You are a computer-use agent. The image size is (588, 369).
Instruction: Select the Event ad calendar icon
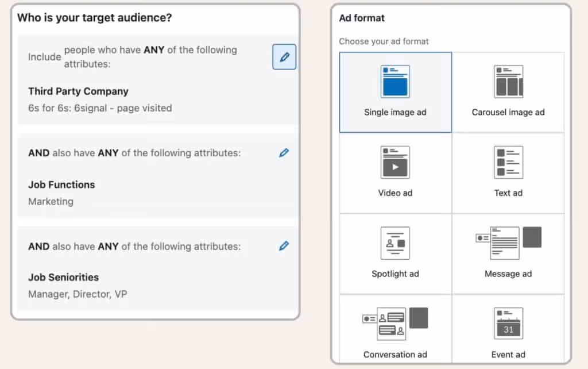509,324
